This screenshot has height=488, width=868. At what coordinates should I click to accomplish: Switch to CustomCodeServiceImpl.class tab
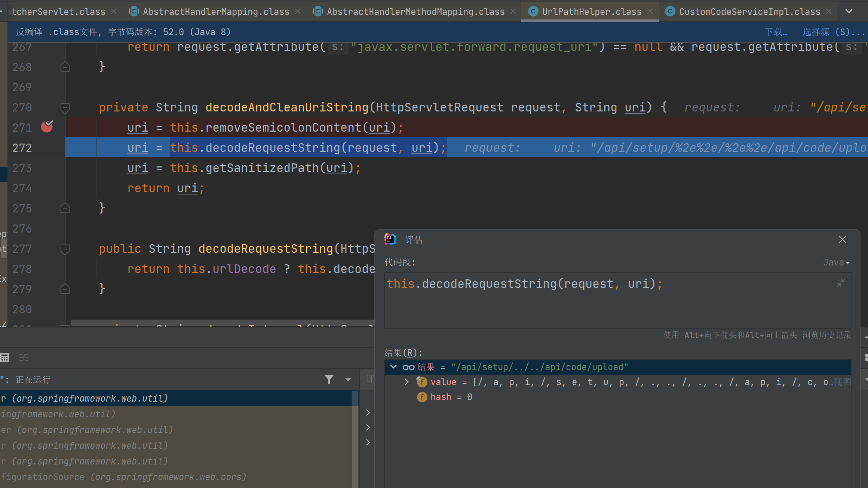coord(749,12)
